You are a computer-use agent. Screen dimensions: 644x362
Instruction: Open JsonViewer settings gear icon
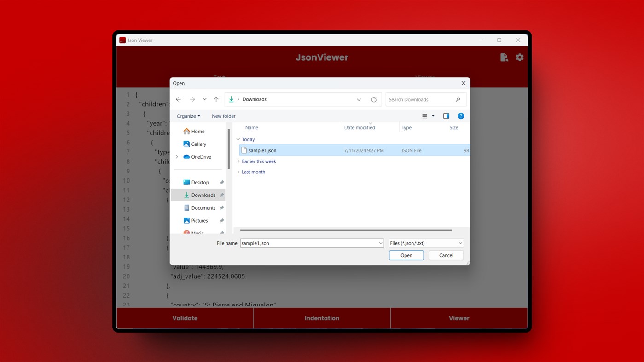[520, 57]
